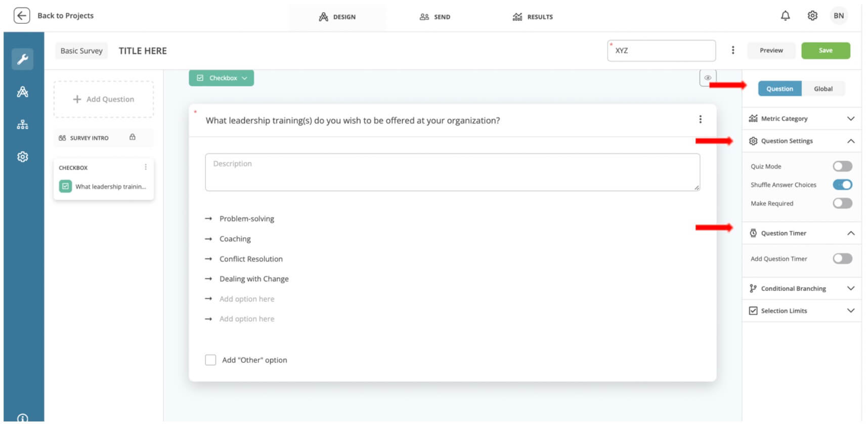Image resolution: width=868 pixels, height=424 pixels.
Task: Go Back to Projects
Action: click(x=65, y=16)
